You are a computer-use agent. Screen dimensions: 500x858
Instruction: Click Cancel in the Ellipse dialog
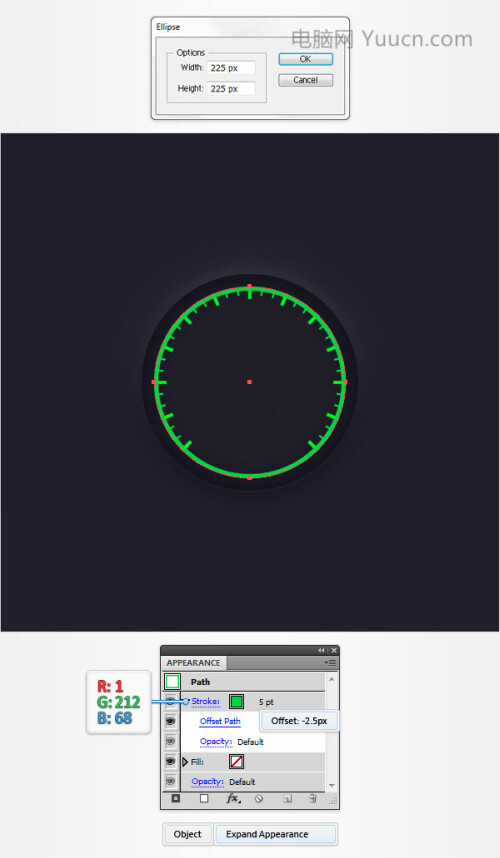click(305, 80)
